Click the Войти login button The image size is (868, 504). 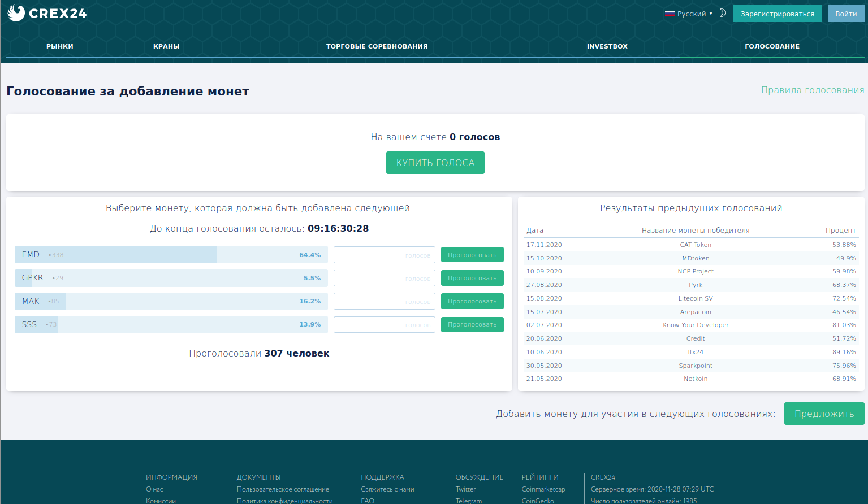(846, 14)
